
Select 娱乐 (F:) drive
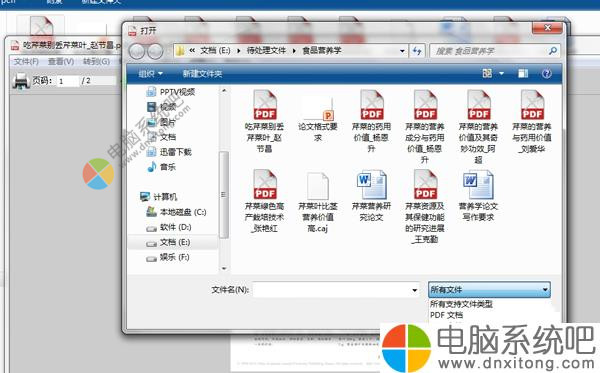click(x=168, y=257)
